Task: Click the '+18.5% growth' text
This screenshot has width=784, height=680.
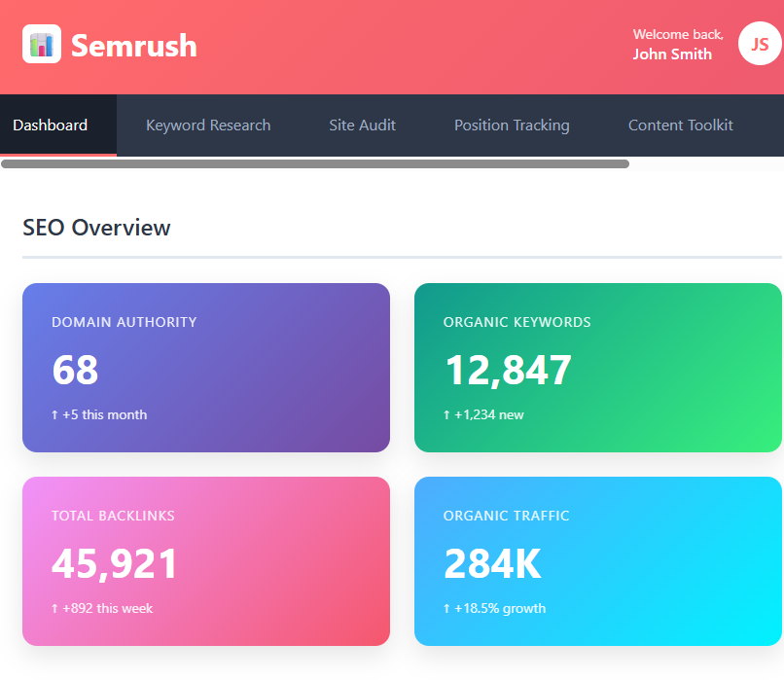Action: [x=494, y=609]
